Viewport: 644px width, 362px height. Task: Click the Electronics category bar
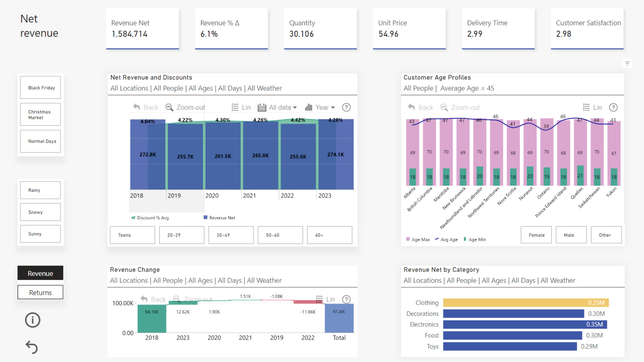(x=525, y=324)
